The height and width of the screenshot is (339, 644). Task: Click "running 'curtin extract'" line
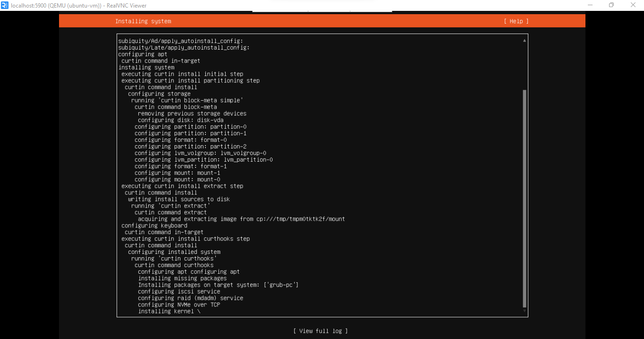click(x=170, y=207)
